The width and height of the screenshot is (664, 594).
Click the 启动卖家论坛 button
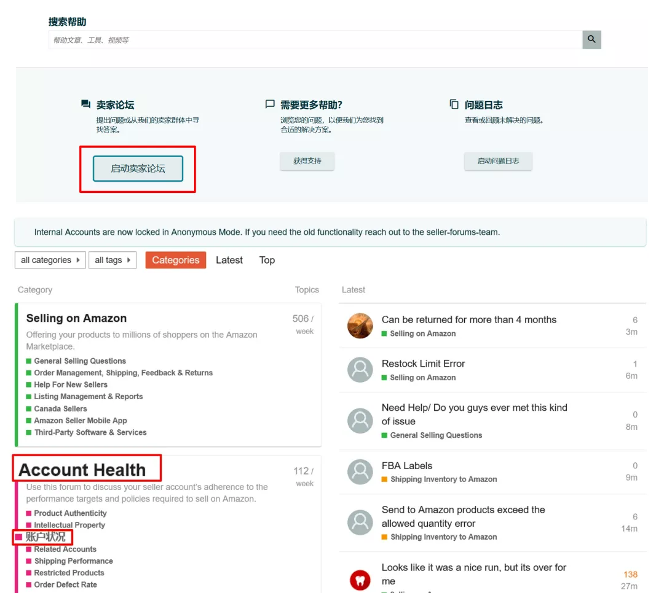138,169
